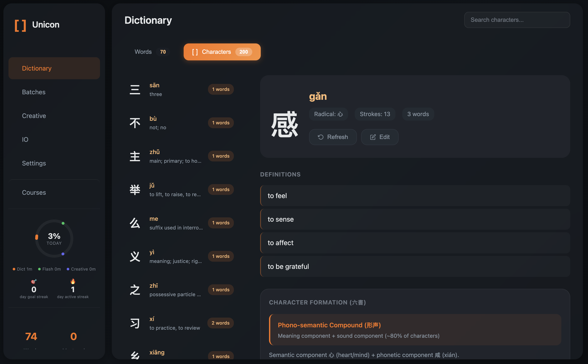Click the character 三 glyph icon
588x364 pixels.
(135, 89)
